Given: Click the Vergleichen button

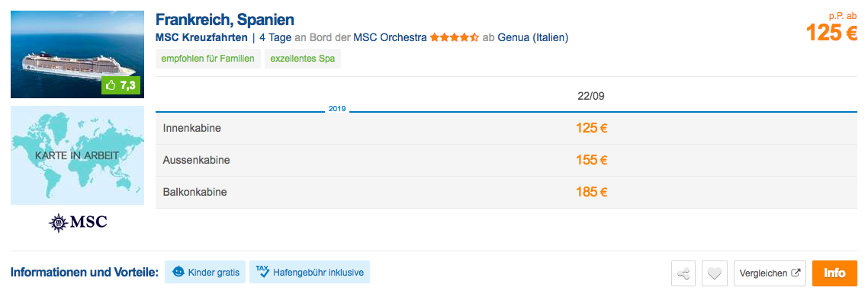Looking at the screenshot, I should (x=770, y=273).
